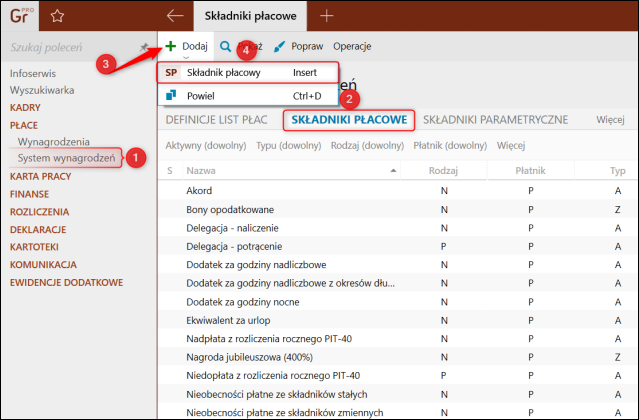Open favorites with the star icon
The width and height of the screenshot is (639, 420).
[57, 16]
